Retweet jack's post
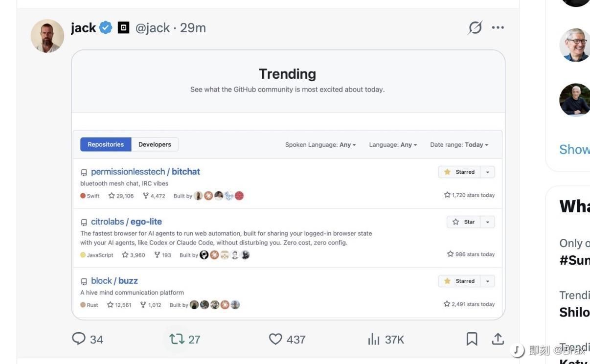The width and height of the screenshot is (590, 364). click(177, 339)
